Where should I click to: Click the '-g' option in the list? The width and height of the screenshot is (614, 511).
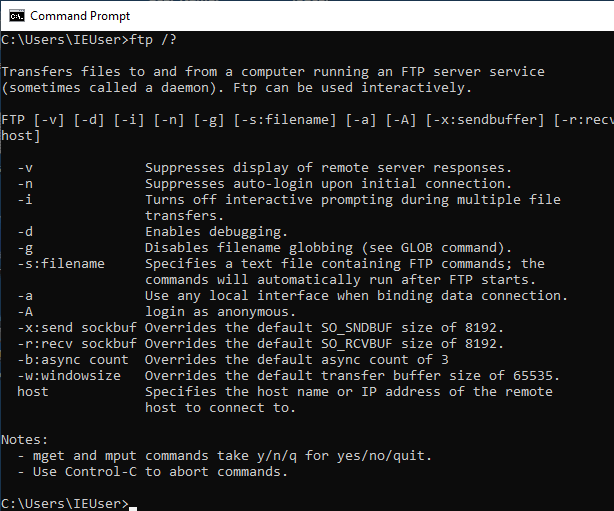[x=25, y=248]
